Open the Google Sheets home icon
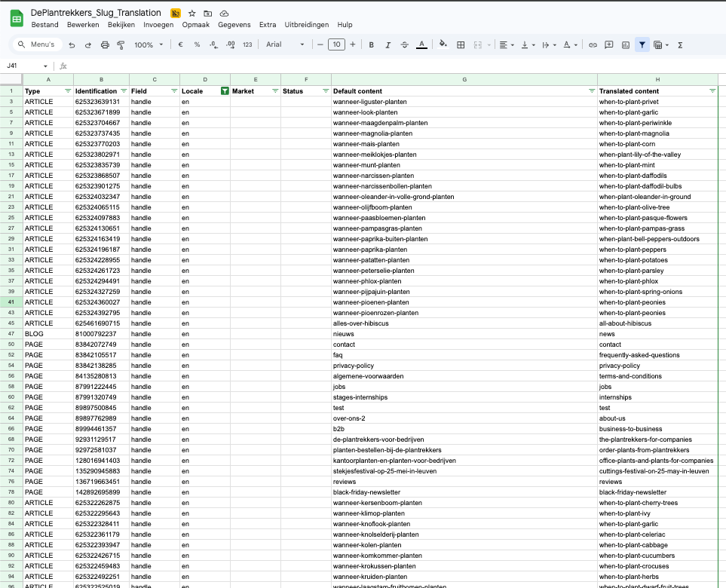 17,19
